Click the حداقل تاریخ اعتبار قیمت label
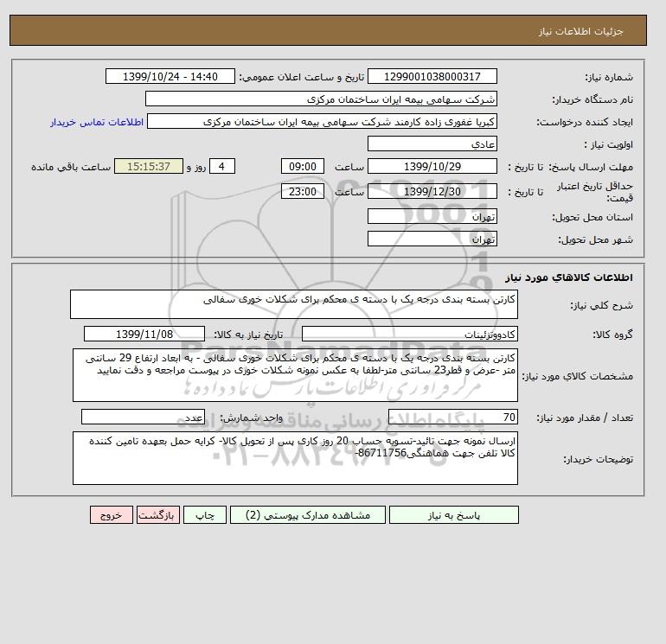Image resolution: width=666 pixels, height=644 pixels. tap(595, 192)
